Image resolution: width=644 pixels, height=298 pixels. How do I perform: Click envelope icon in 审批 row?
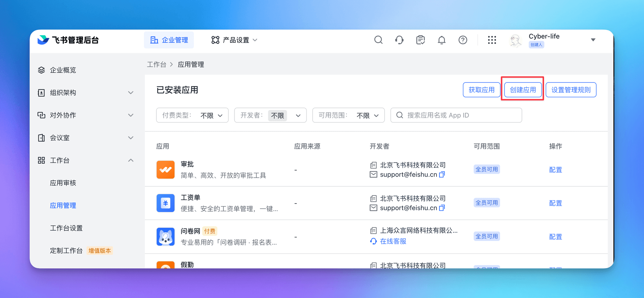(373, 174)
